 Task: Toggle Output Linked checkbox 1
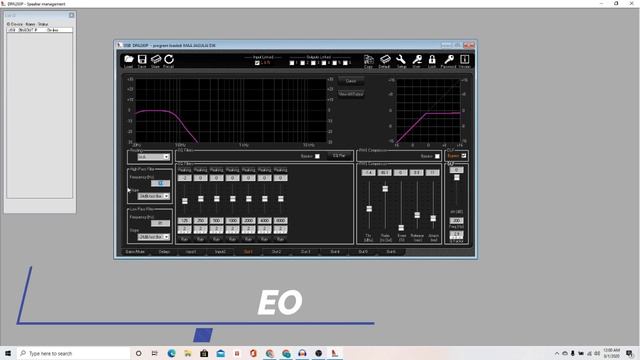pyautogui.click(x=292, y=63)
